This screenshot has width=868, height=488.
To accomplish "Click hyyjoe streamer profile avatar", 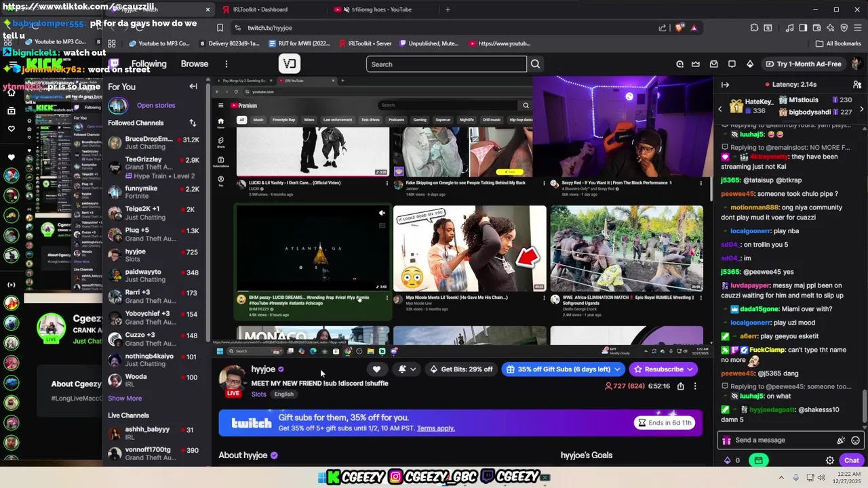I will pyautogui.click(x=233, y=380).
